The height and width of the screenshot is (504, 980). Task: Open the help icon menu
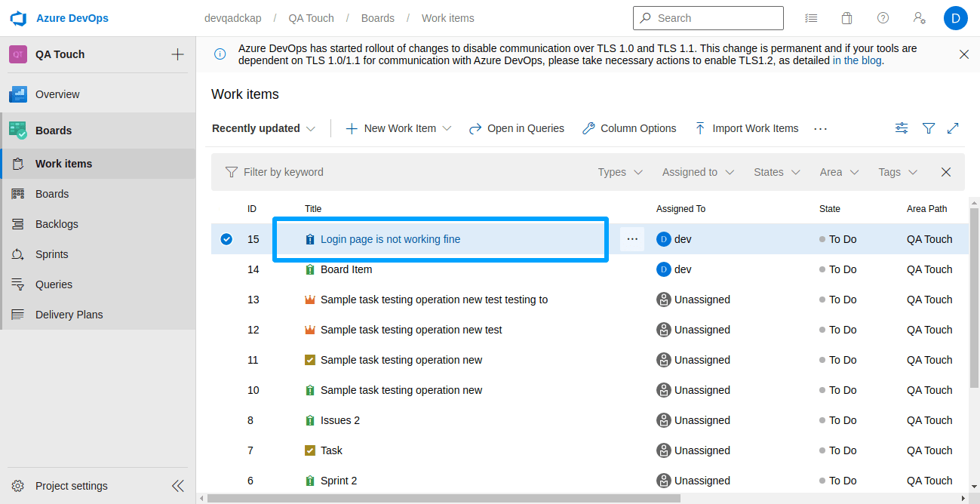point(883,17)
